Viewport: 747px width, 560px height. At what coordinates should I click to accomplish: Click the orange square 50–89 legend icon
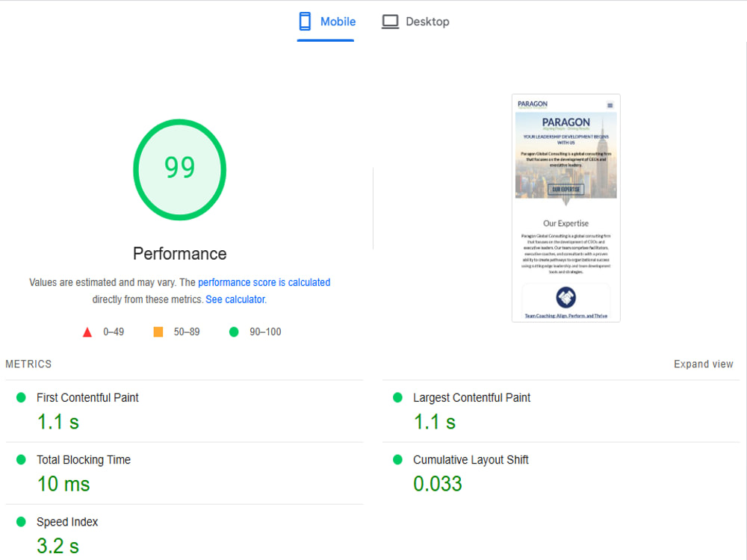click(158, 332)
